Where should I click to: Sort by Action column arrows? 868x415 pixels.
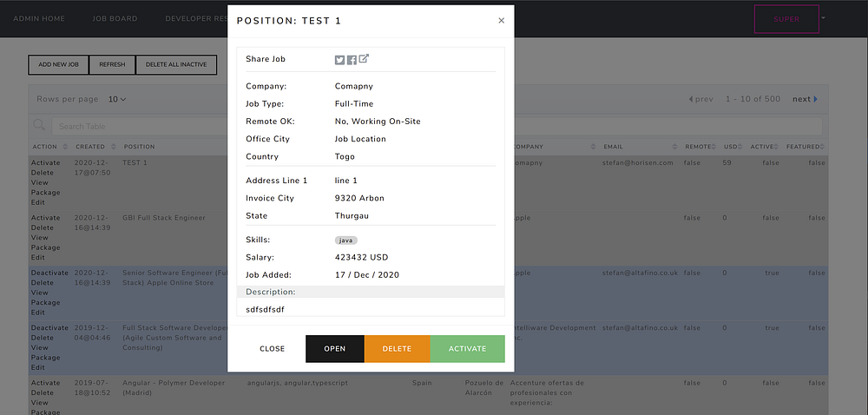65,147
